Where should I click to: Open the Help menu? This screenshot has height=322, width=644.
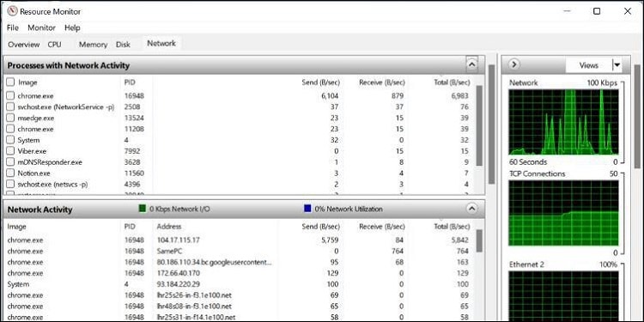coord(72,28)
